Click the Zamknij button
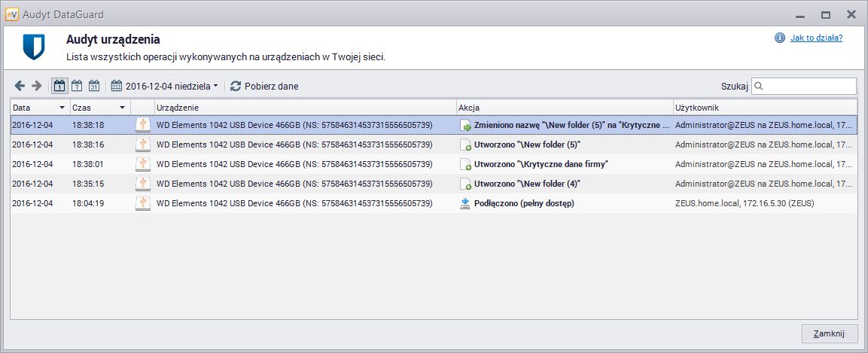 click(830, 333)
